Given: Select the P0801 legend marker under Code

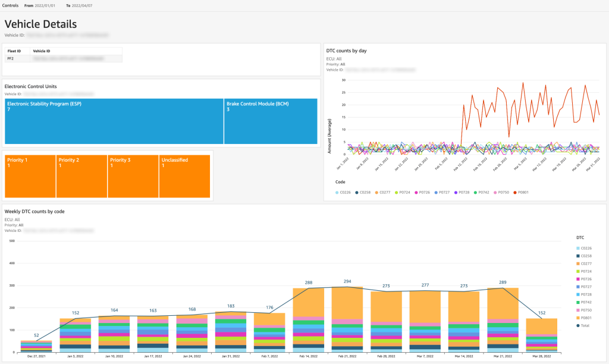Looking at the screenshot, I should tap(516, 193).
